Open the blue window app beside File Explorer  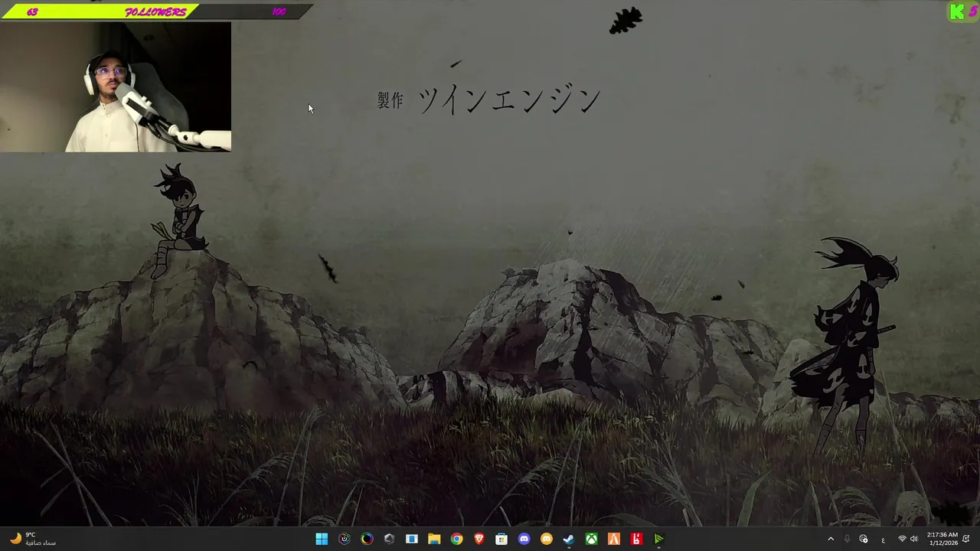click(x=412, y=539)
